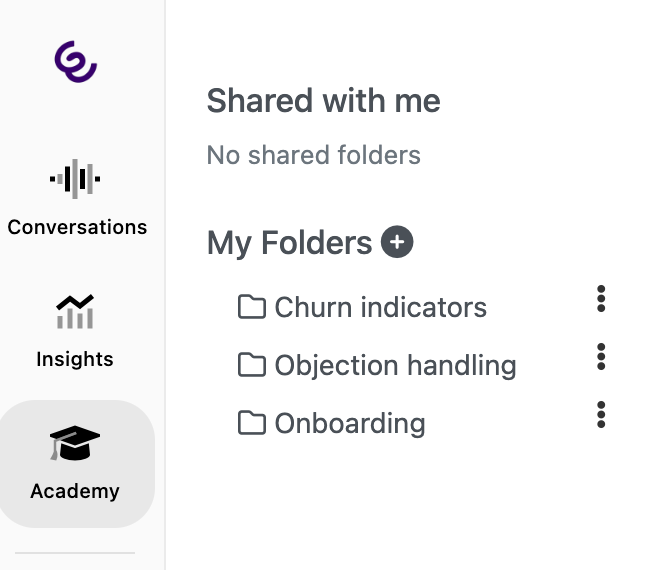Screen dimensions: 660x570
Task: Click the Objection handling folder icon
Action: [x=252, y=365]
